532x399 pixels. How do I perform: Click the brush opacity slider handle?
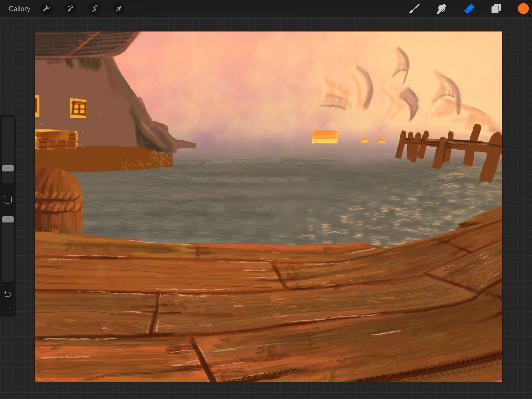point(8,220)
